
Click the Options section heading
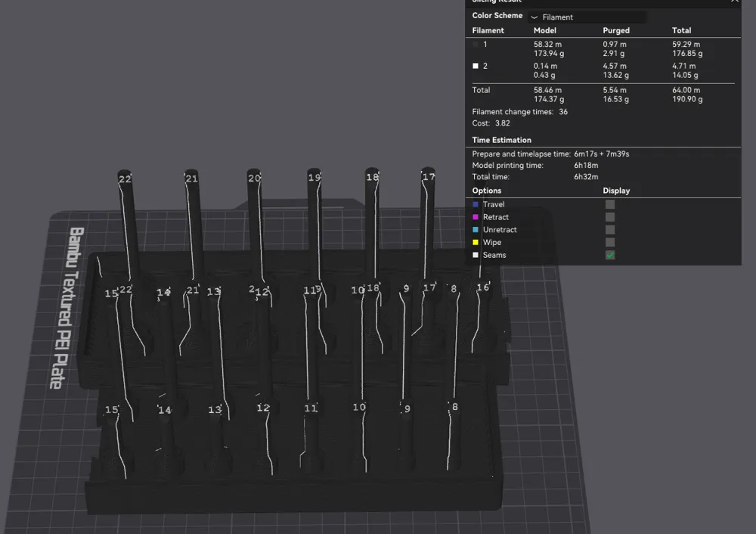click(x=486, y=191)
